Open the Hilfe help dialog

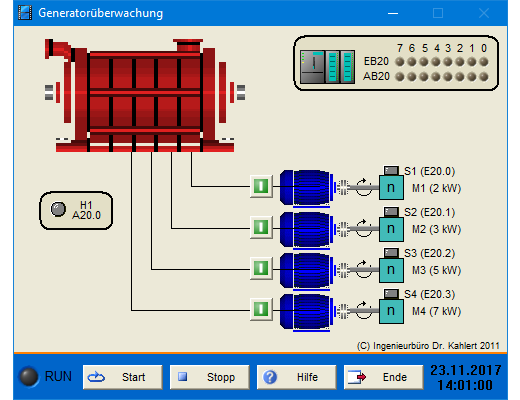click(x=297, y=377)
